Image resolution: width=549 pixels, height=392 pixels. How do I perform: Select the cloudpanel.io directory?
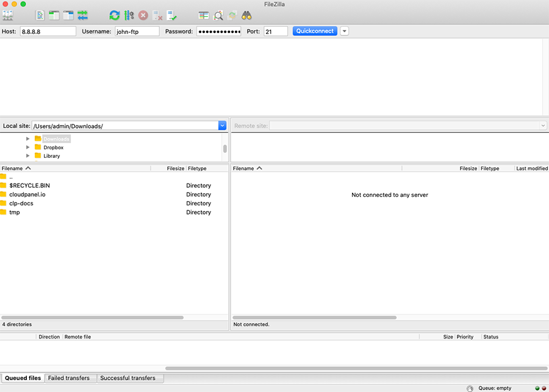(114, 194)
